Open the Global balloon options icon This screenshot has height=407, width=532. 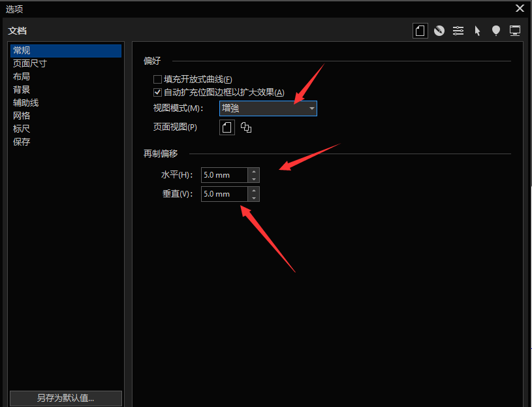[x=496, y=31]
